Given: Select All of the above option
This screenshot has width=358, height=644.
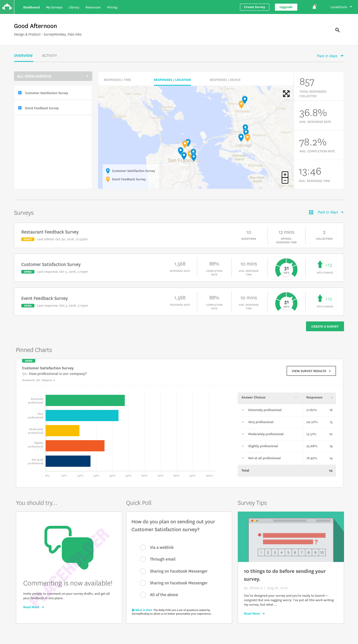Looking at the screenshot, I should tap(143, 595).
